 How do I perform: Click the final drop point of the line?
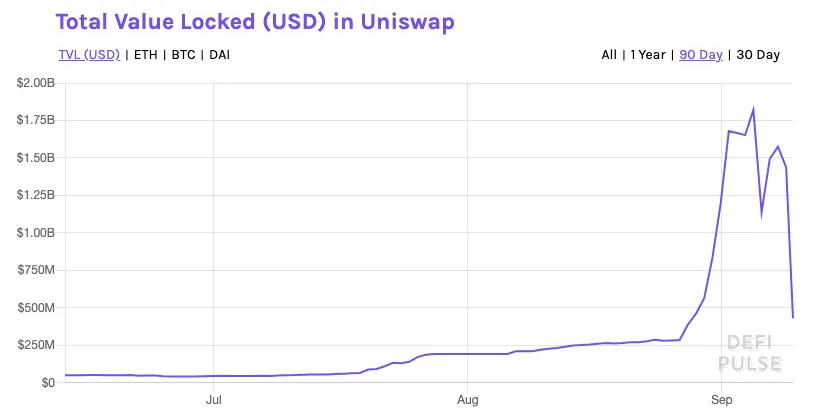793,317
